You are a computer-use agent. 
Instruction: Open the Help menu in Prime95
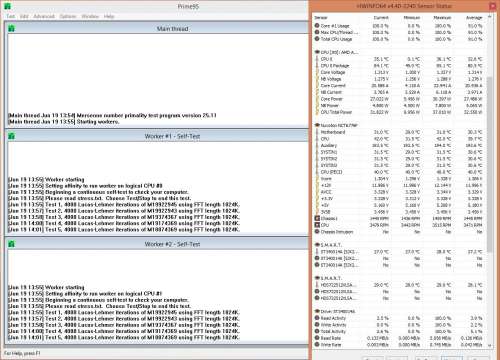[x=109, y=16]
